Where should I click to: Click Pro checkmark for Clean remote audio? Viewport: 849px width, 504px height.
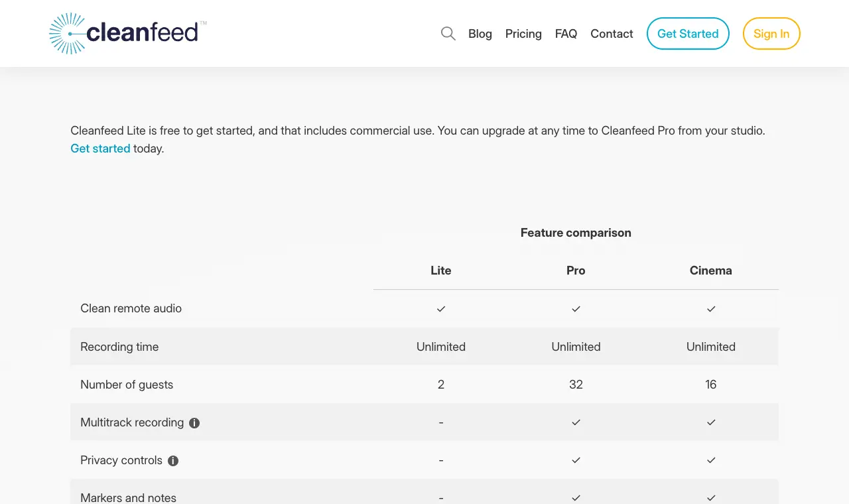576,309
